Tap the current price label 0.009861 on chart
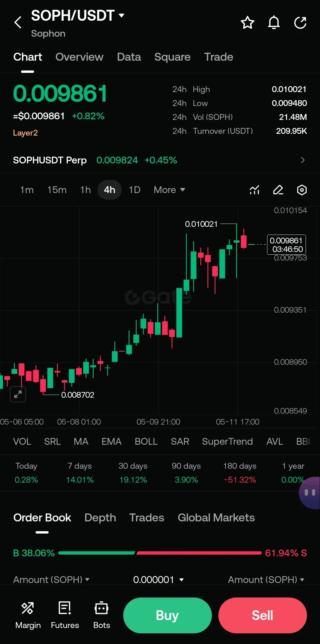This screenshot has height=644, width=320. 287,245
